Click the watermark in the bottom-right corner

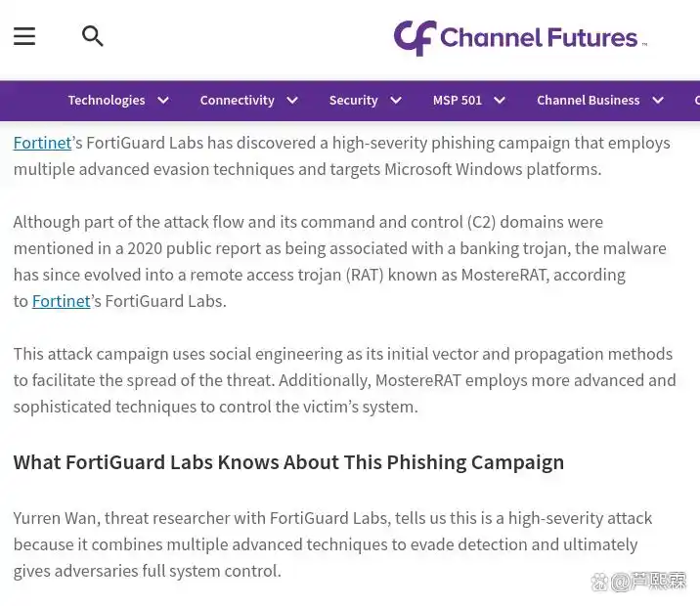638,582
